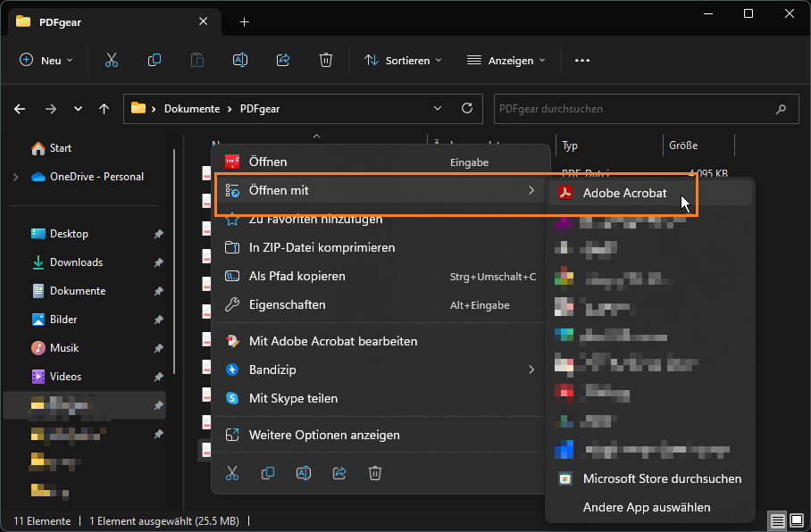Navigate back using the back arrow
The width and height of the screenshot is (811, 532).
[19, 108]
